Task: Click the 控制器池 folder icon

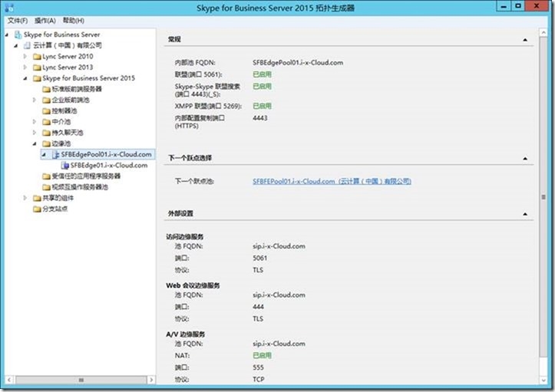Action: click(46, 111)
